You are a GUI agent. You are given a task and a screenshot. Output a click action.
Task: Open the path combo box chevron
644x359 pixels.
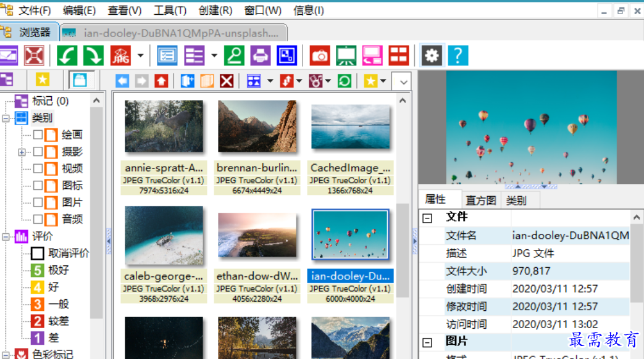click(x=403, y=81)
